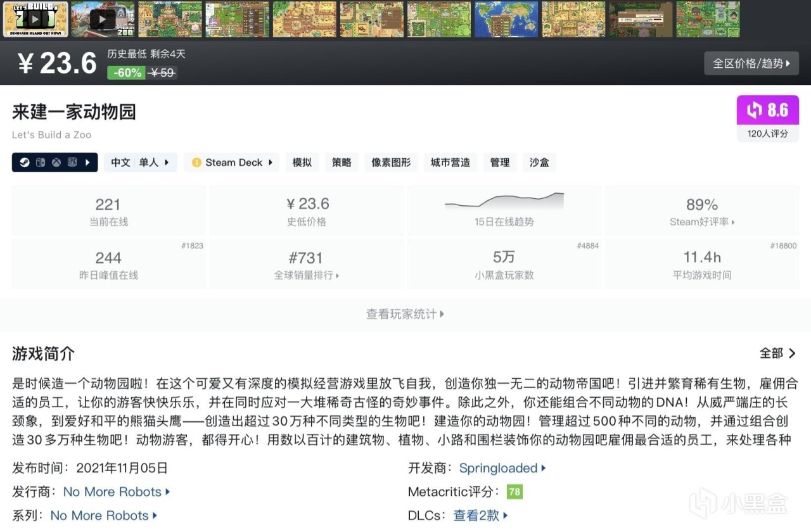Click the 11.4h 平均游戏时间 stat card
Screen dimensions: 811x532
click(x=702, y=264)
